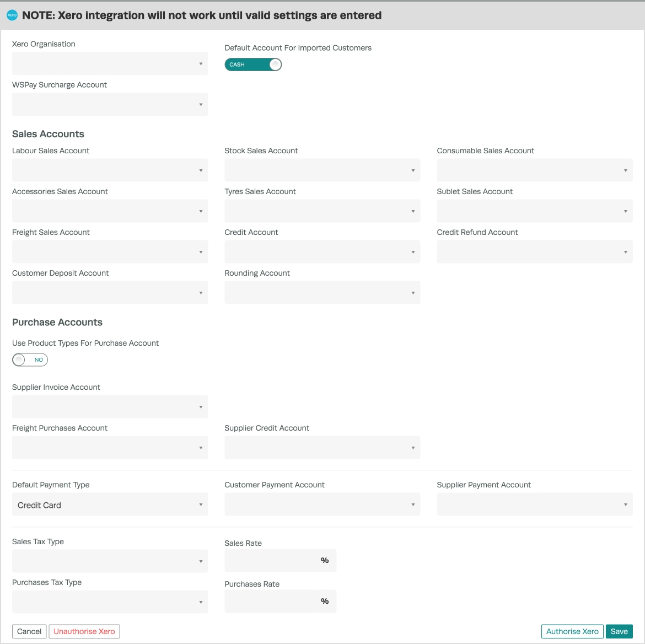This screenshot has width=645, height=644.
Task: Click the Xero logo icon in header
Action: pyautogui.click(x=12, y=15)
